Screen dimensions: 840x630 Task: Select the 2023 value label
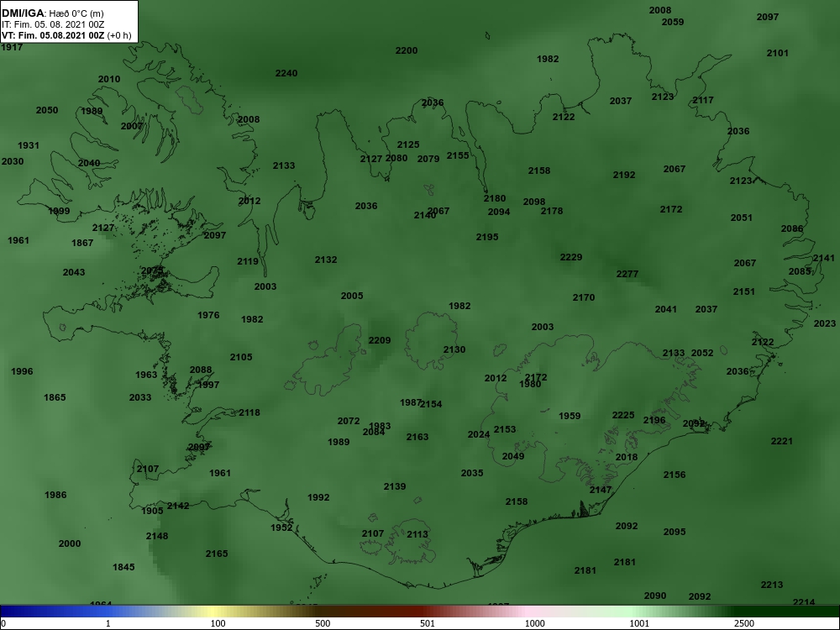tap(825, 323)
